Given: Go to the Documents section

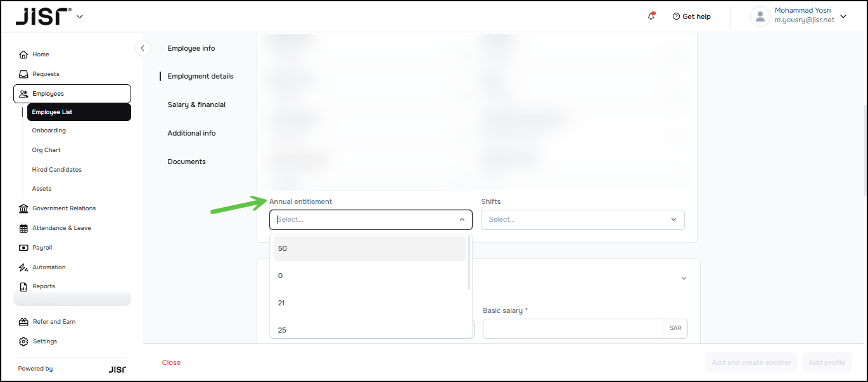Looking at the screenshot, I should (x=186, y=162).
